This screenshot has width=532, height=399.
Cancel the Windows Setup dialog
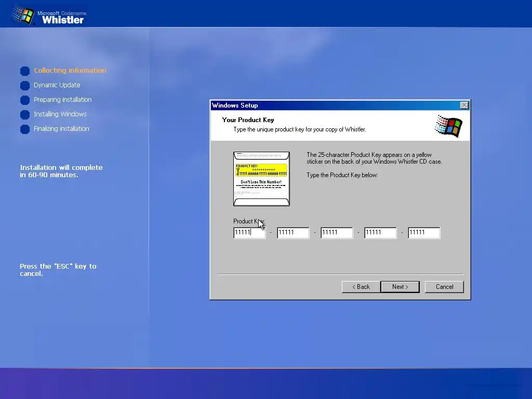pos(444,287)
